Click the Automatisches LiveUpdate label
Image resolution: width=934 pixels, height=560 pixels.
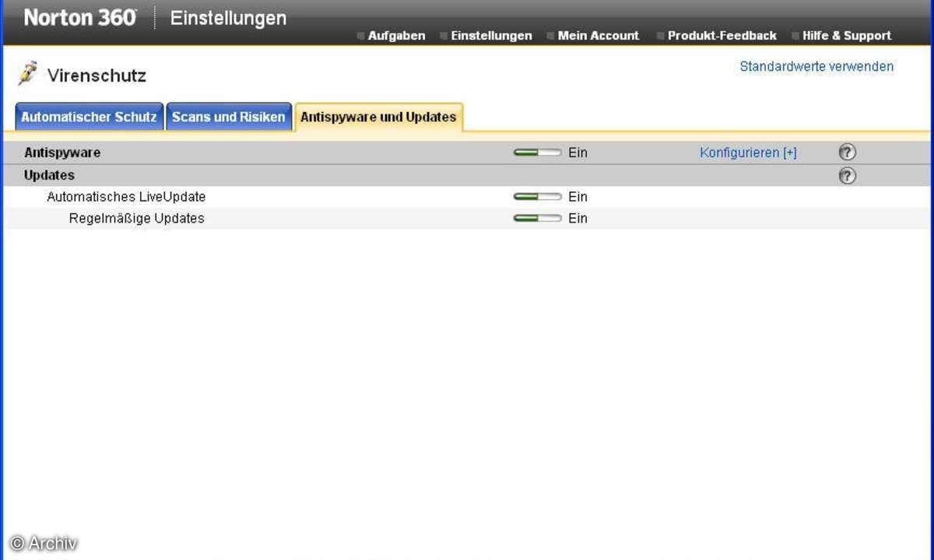126,197
